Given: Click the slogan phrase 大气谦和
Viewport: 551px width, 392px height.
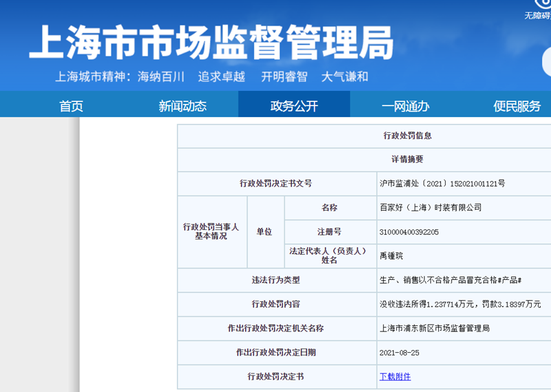Looking at the screenshot, I should (x=345, y=76).
